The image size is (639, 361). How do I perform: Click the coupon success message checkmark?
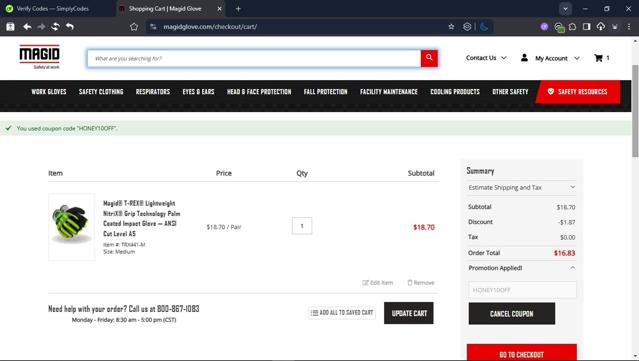[8, 128]
